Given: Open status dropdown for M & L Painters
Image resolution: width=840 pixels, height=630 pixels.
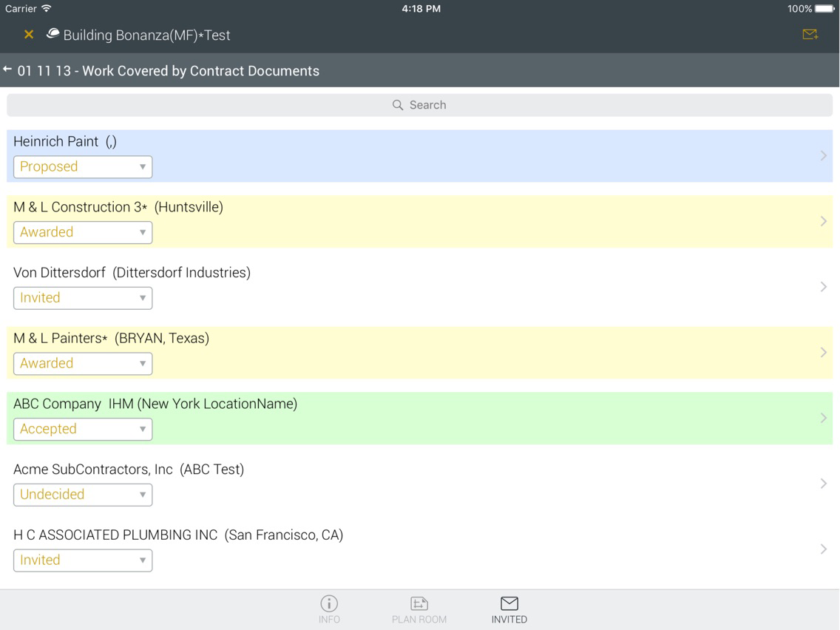Looking at the screenshot, I should pos(83,363).
